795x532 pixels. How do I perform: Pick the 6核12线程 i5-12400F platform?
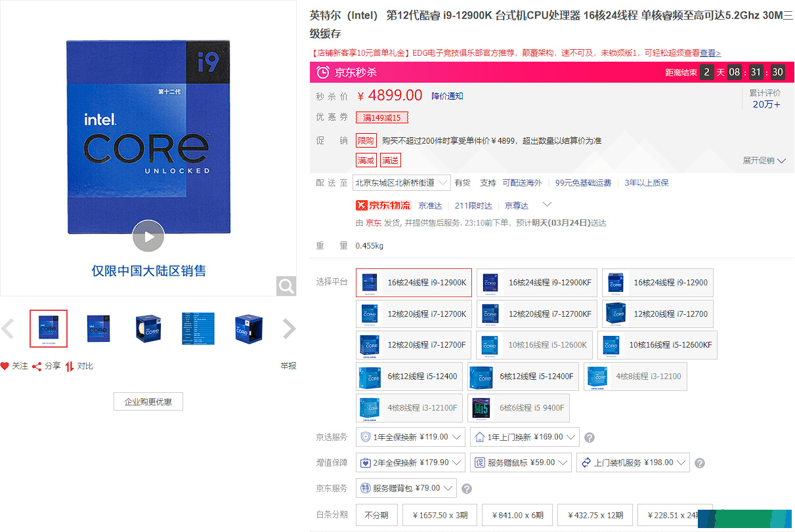point(523,377)
